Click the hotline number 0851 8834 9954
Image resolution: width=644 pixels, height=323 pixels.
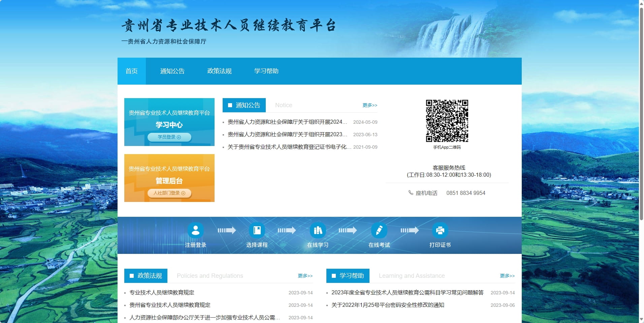click(x=466, y=193)
